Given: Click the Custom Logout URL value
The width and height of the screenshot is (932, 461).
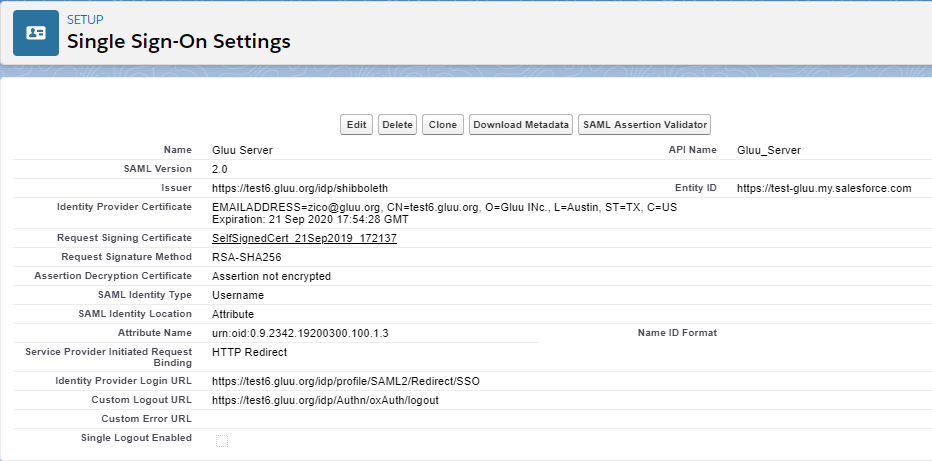Looking at the screenshot, I should click(325, 400).
